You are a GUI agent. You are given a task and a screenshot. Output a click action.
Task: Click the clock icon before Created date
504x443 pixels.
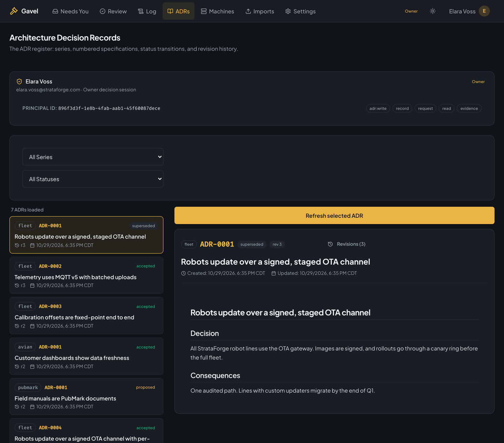pyautogui.click(x=183, y=273)
